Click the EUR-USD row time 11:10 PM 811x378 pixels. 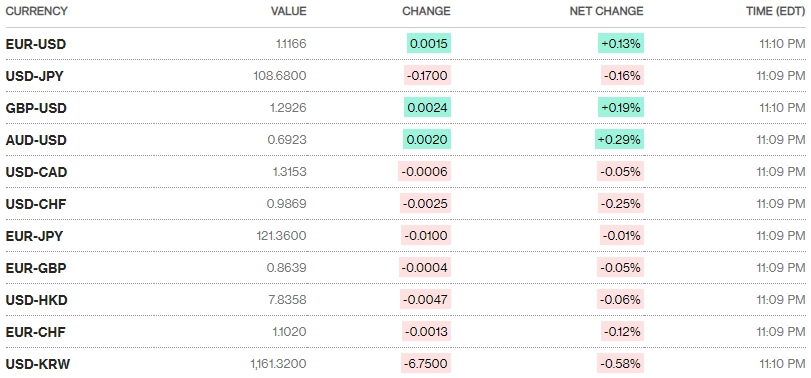pos(783,44)
